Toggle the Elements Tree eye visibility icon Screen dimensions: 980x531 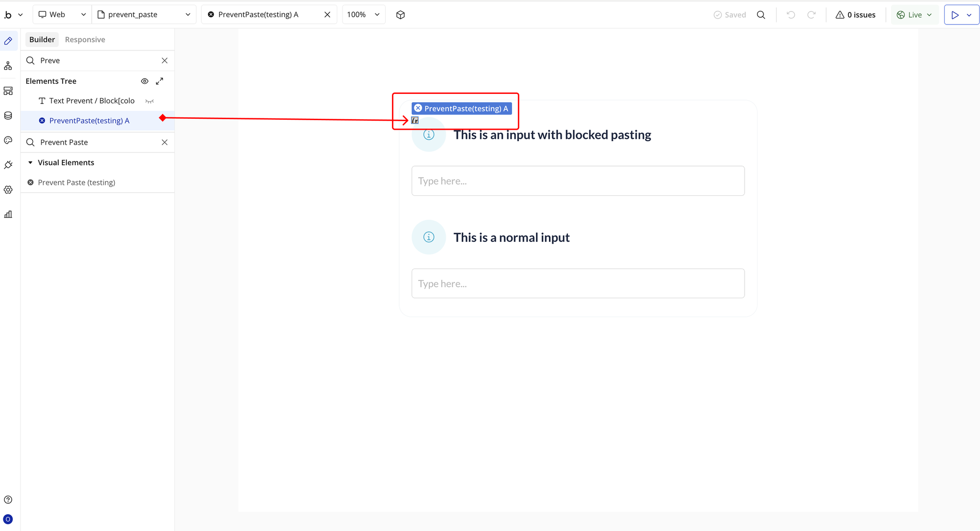[145, 81]
